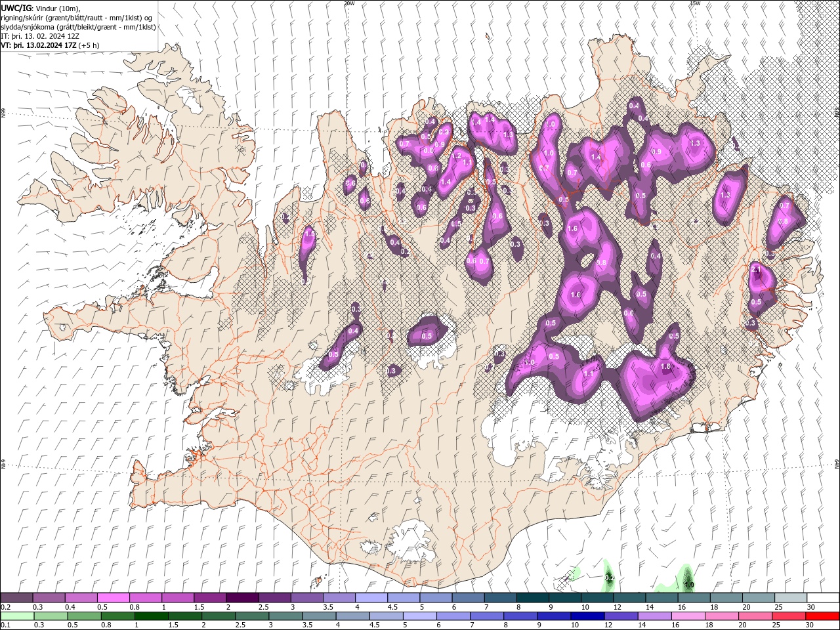Click the palest green rain swatch starting at 0.1
840x630 pixels.
(17, 616)
